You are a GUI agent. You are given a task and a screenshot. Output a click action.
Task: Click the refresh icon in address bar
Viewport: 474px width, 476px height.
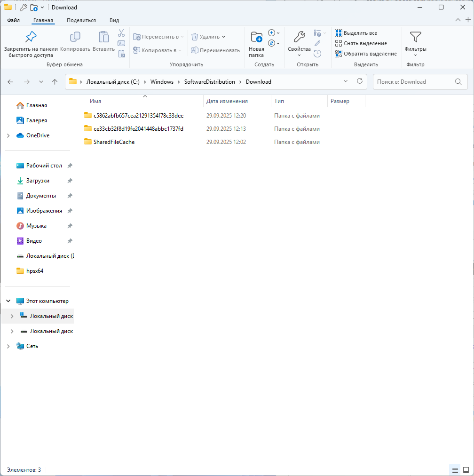click(x=360, y=81)
